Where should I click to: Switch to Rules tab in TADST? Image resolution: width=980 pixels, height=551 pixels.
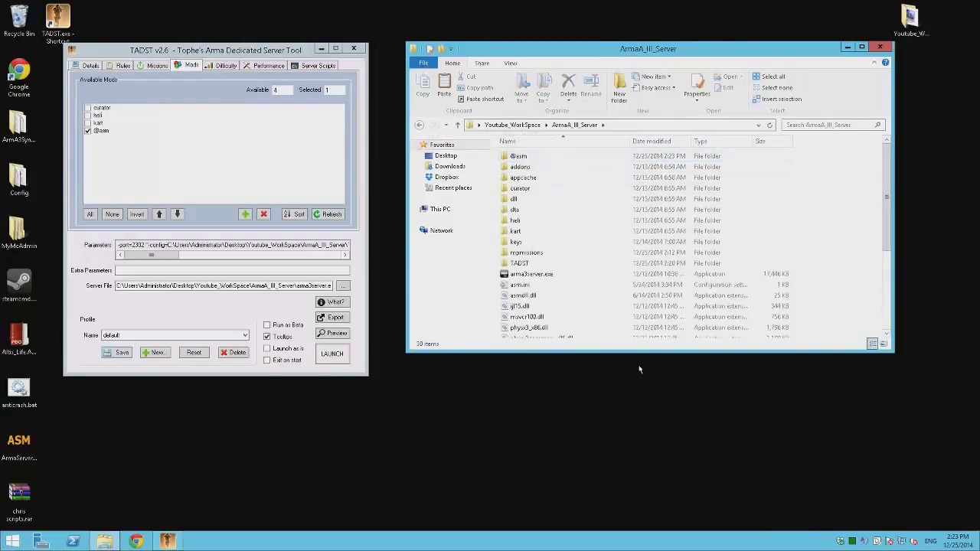click(x=118, y=66)
